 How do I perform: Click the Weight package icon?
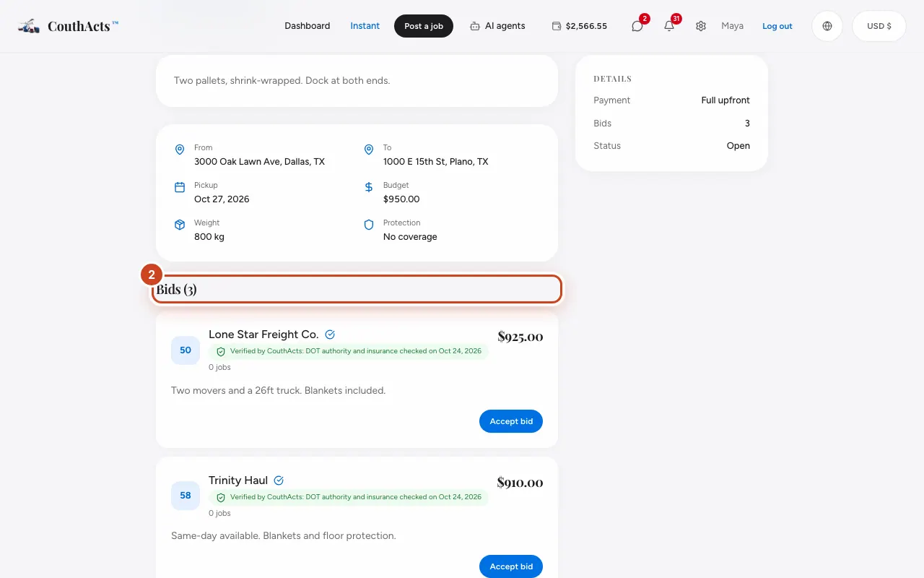click(x=180, y=225)
